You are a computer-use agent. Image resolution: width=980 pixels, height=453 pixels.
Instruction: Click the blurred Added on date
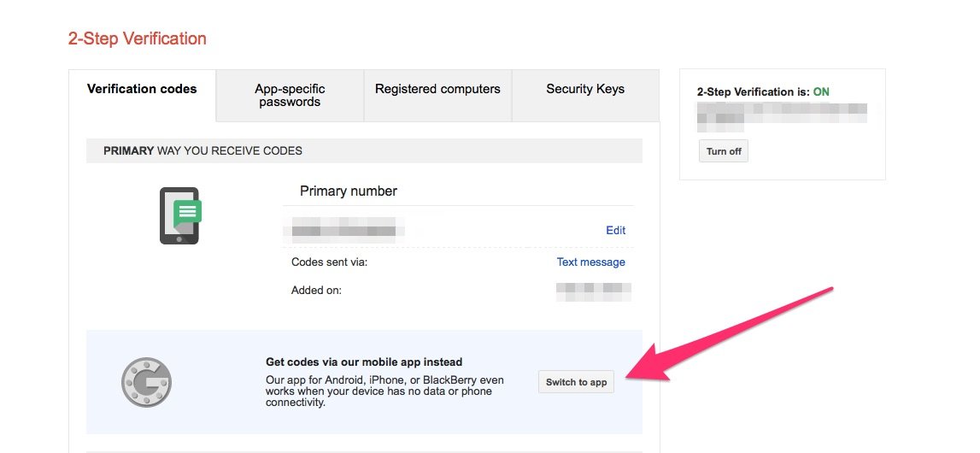coord(593,291)
